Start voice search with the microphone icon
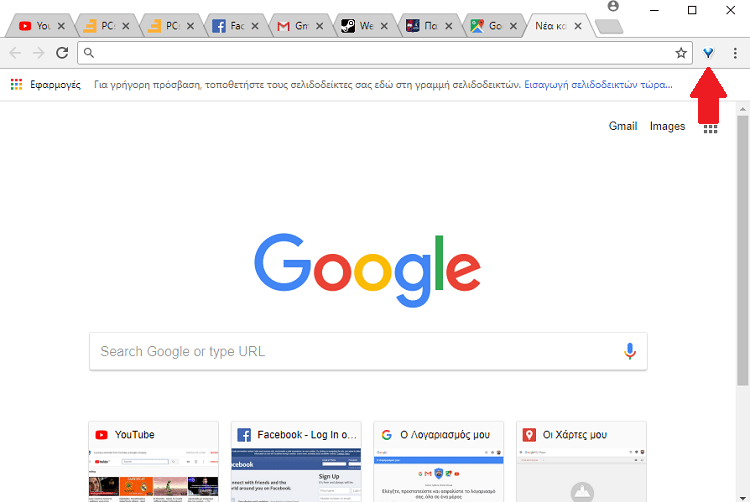750x502 pixels. [630, 351]
